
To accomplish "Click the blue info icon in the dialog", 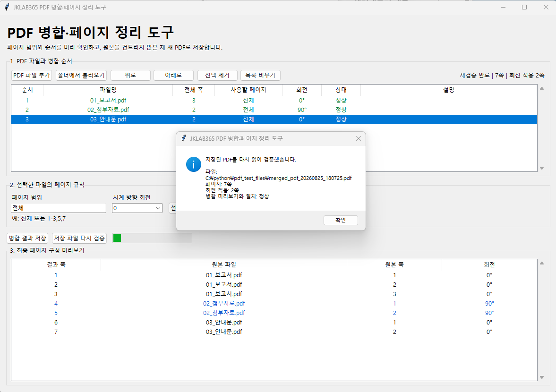I will point(194,164).
